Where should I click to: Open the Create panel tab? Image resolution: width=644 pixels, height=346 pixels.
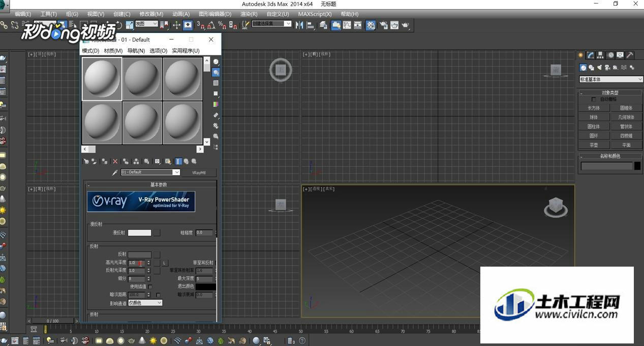pyautogui.click(x=580, y=55)
